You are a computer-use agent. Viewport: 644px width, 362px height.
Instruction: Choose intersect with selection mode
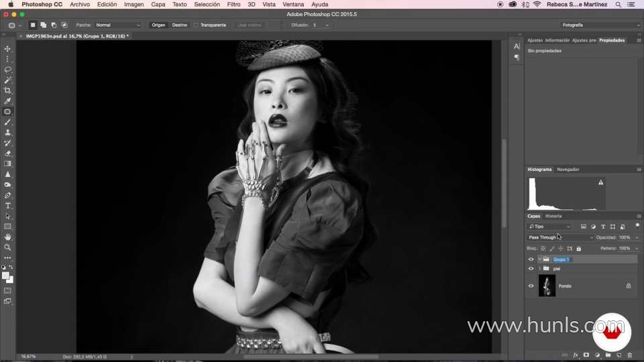point(64,25)
